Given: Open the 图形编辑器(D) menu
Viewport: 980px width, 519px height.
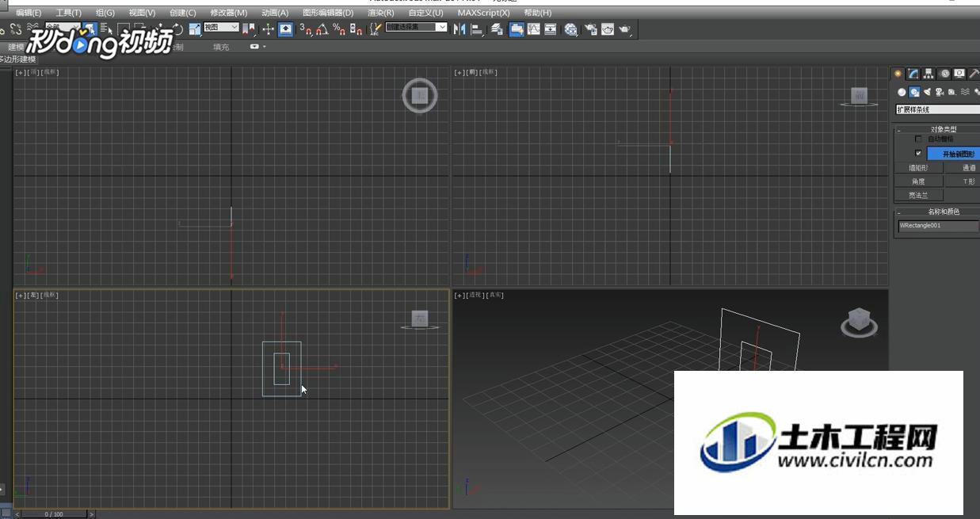Looking at the screenshot, I should click(328, 13).
